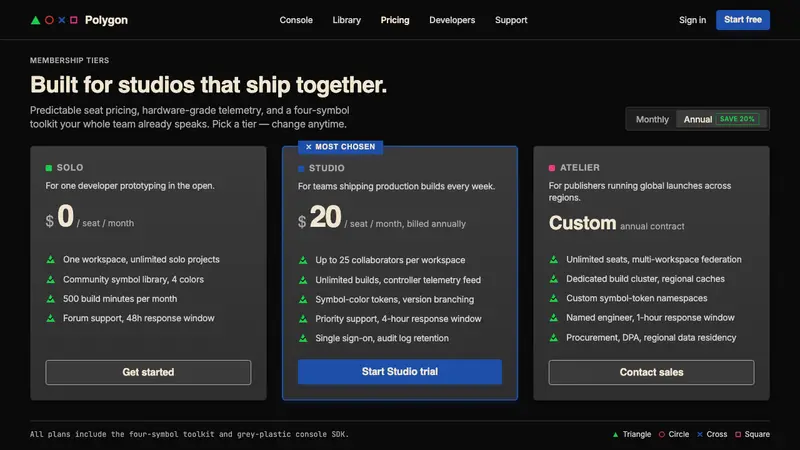Click triangle icon beside Procurement, DPA
Screen dimensions: 800x450
554,337
